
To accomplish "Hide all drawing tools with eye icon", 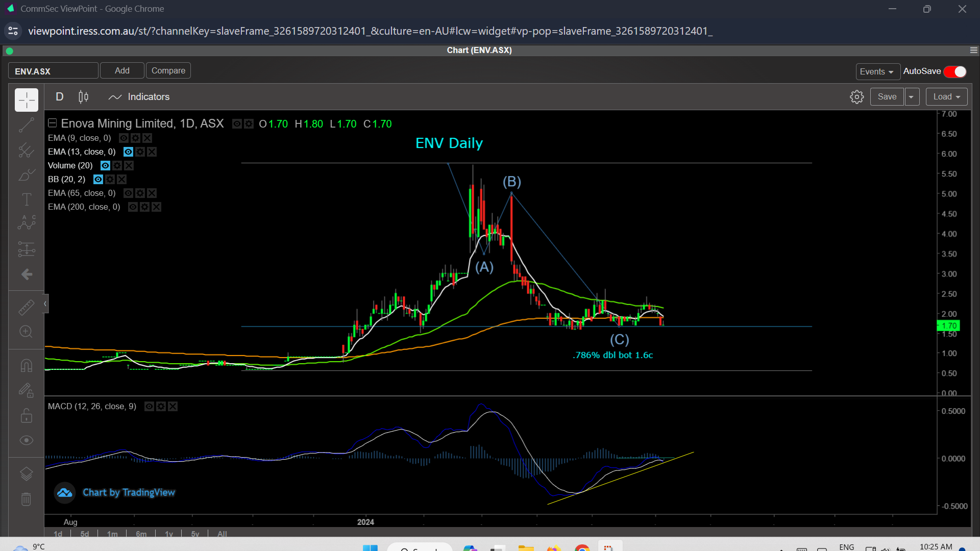I will [x=27, y=440].
